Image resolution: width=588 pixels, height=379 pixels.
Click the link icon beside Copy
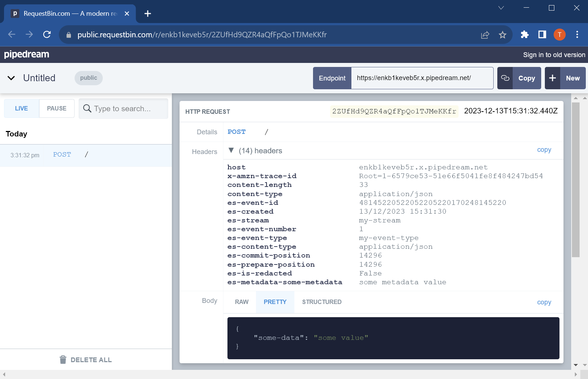tap(505, 78)
